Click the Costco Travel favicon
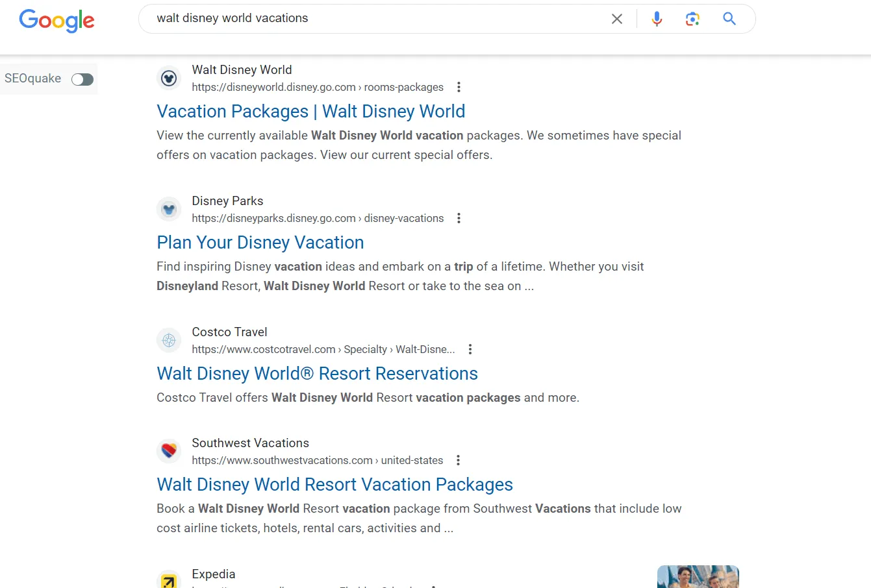 (x=169, y=340)
